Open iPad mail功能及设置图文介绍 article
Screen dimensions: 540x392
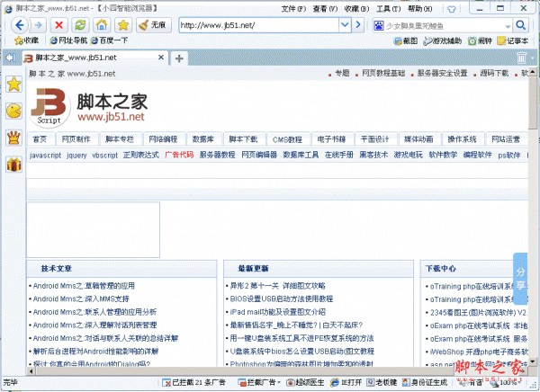(x=277, y=312)
